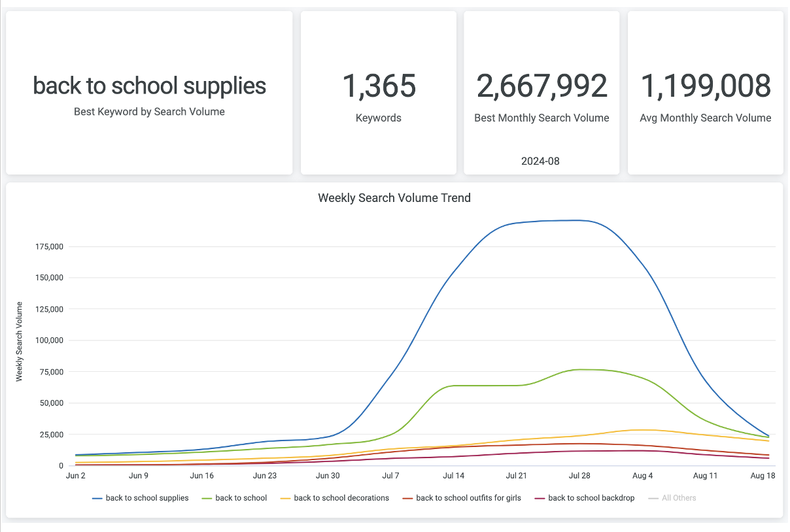Screen dimensions: 790x532
Task: Click the 175,000 y-axis value label
Action: tap(48, 246)
